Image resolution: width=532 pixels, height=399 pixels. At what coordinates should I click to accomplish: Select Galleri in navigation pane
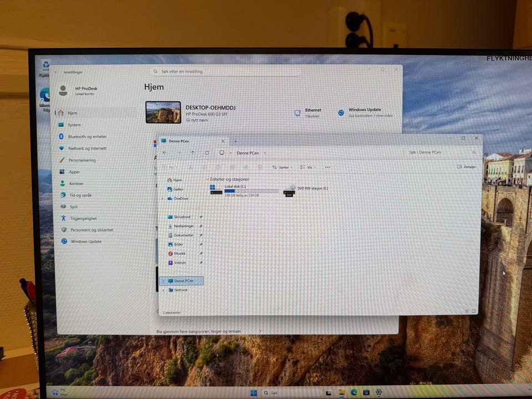pyautogui.click(x=176, y=189)
